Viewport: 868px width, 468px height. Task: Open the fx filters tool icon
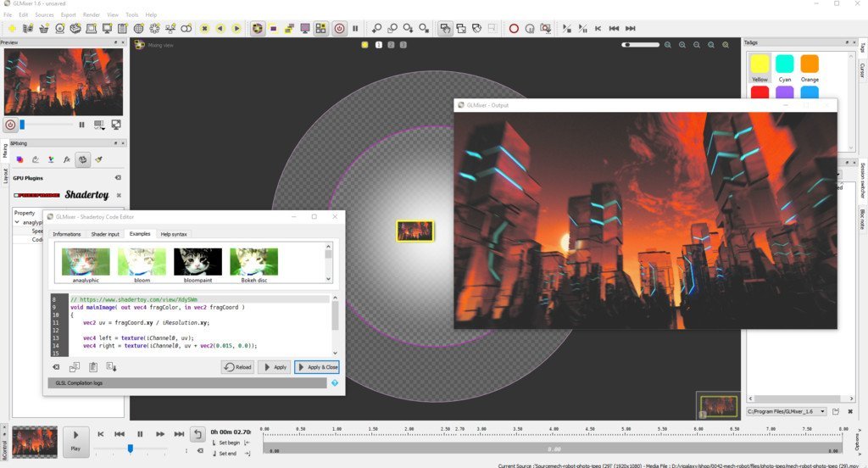pos(66,159)
